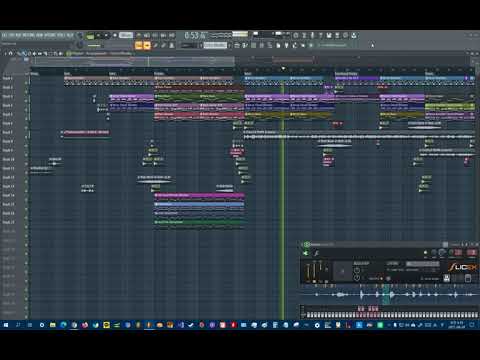Screen dimensions: 480x360
Task: Open wrench settings in Slicex wrapper
Action: click(316, 254)
